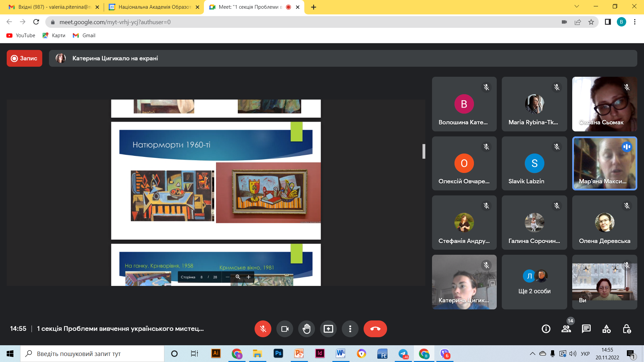Reload the Meet page
Viewport: 644px width, 362px height.
tap(36, 22)
